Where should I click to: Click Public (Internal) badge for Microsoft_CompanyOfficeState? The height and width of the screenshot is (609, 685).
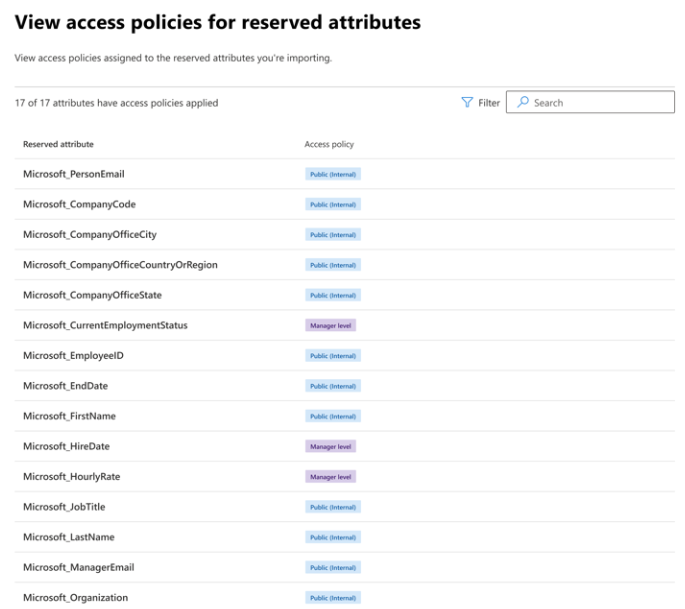coord(333,295)
